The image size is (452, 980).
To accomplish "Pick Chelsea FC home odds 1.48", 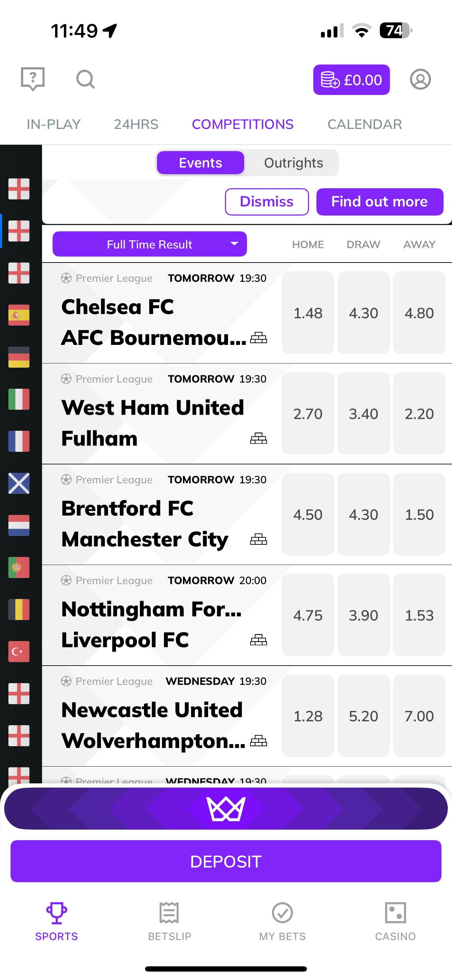I will pos(308,313).
